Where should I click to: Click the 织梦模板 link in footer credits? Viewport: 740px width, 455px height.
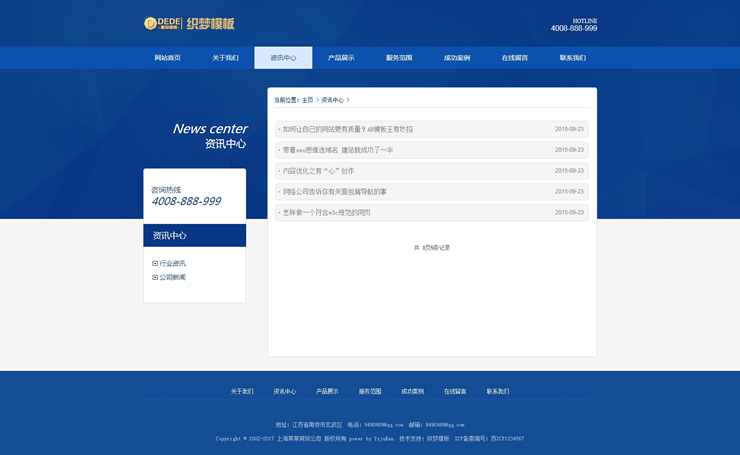click(438, 438)
